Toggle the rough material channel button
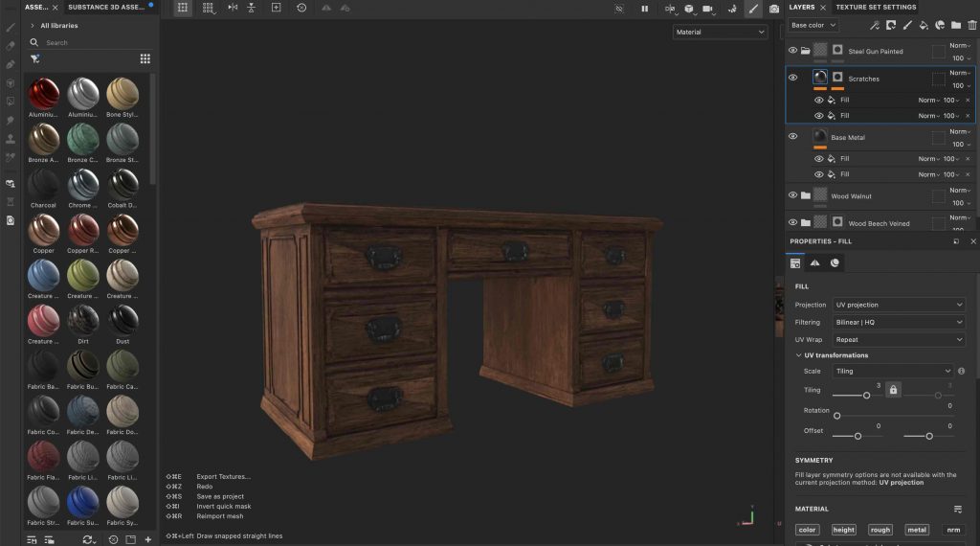This screenshot has height=546, width=980. point(880,530)
